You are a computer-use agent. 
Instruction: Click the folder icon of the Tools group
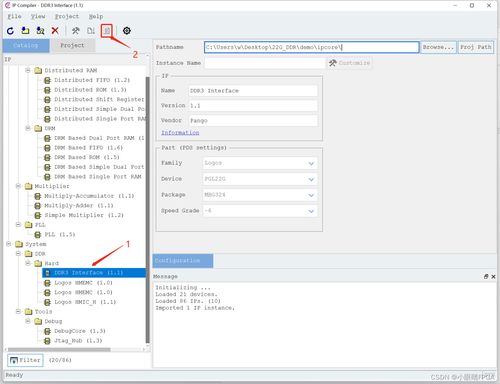[29, 312]
